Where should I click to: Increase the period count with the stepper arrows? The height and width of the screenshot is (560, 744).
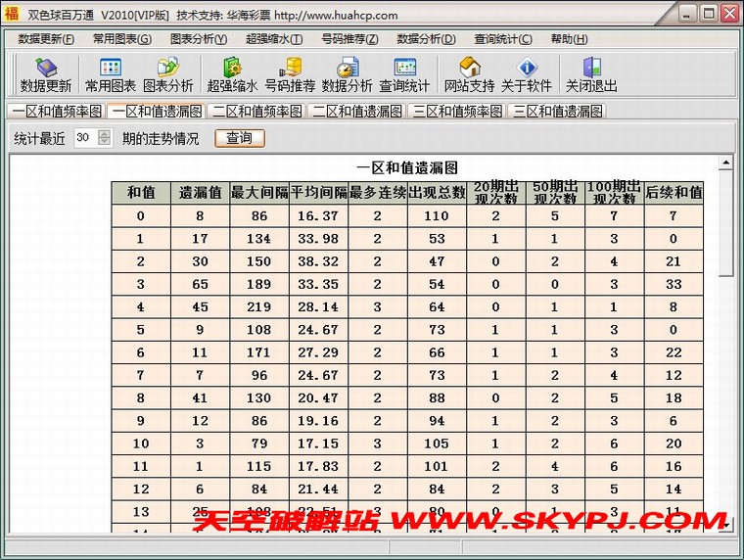point(105,134)
